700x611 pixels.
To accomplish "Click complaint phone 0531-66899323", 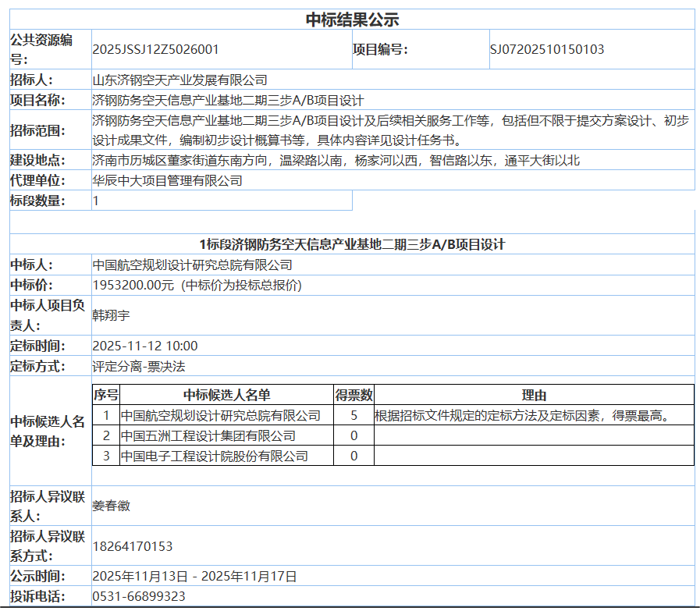I will pyautogui.click(x=139, y=597).
